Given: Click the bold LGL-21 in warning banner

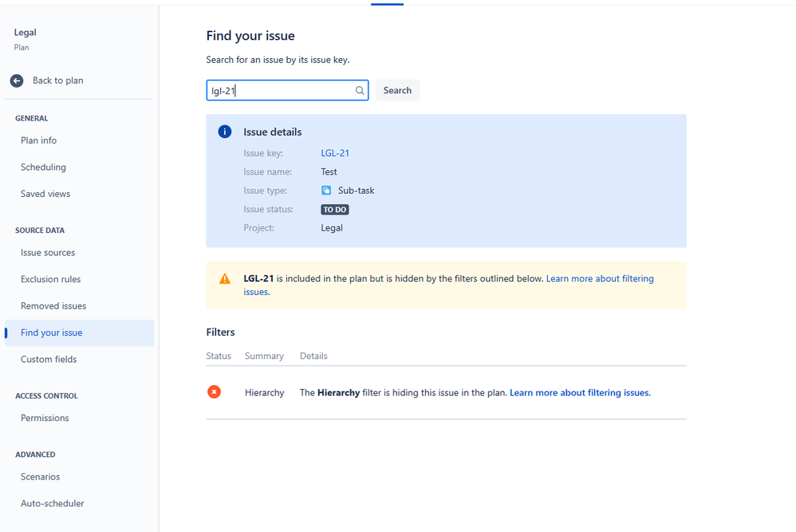Looking at the screenshot, I should coord(258,278).
